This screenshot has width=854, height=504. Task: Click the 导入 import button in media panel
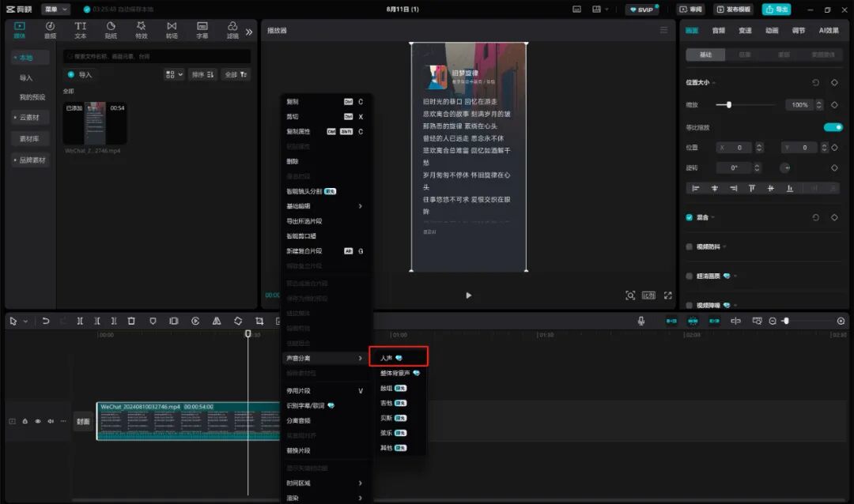click(80, 74)
